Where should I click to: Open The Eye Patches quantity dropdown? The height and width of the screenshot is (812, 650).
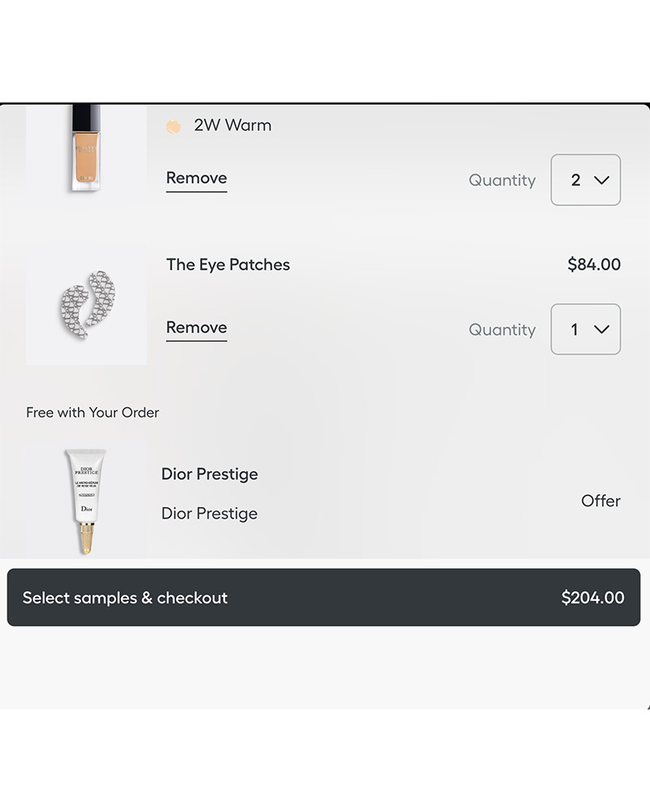pyautogui.click(x=585, y=330)
